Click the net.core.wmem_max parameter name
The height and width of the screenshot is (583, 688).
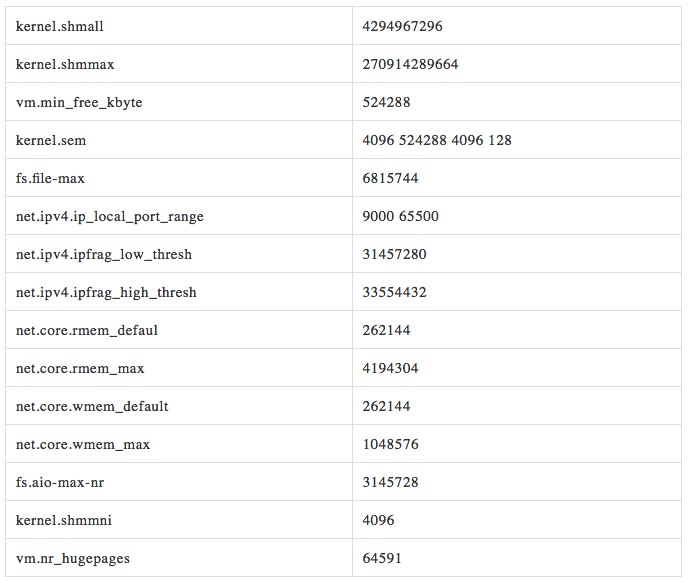(x=83, y=444)
